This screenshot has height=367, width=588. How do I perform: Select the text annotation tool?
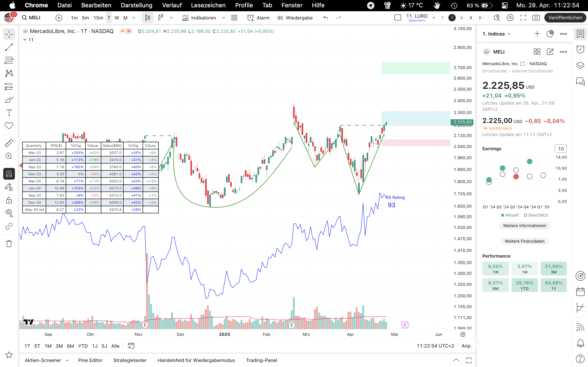pos(9,113)
